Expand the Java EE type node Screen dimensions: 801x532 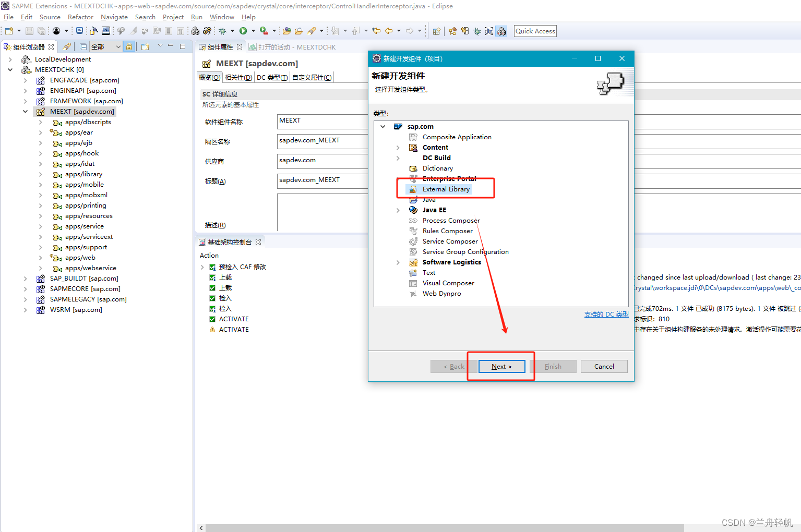(398, 210)
